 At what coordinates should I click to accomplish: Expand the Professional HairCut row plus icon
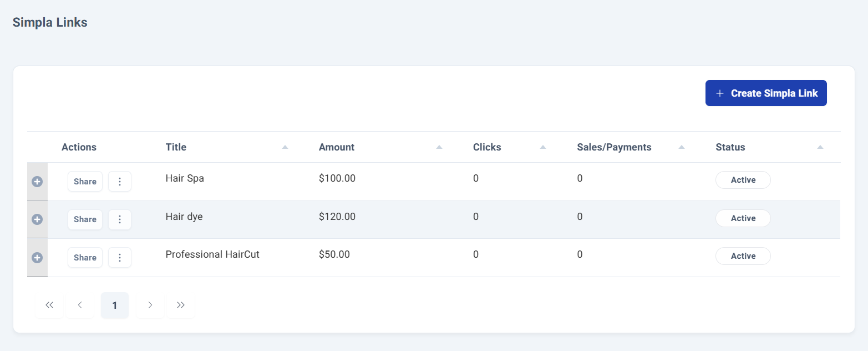(37, 258)
